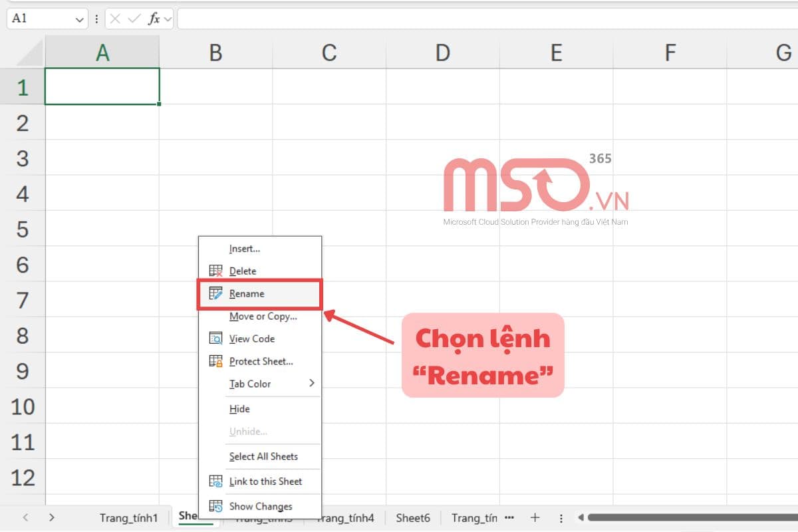Click the View Code magnifier icon
The image size is (798, 532).
pyautogui.click(x=215, y=338)
